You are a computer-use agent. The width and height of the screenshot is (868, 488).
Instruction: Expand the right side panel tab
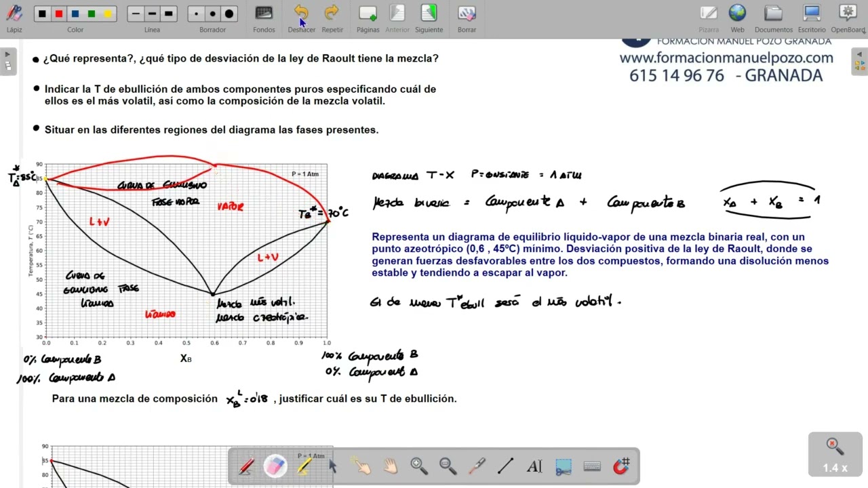coord(861,61)
